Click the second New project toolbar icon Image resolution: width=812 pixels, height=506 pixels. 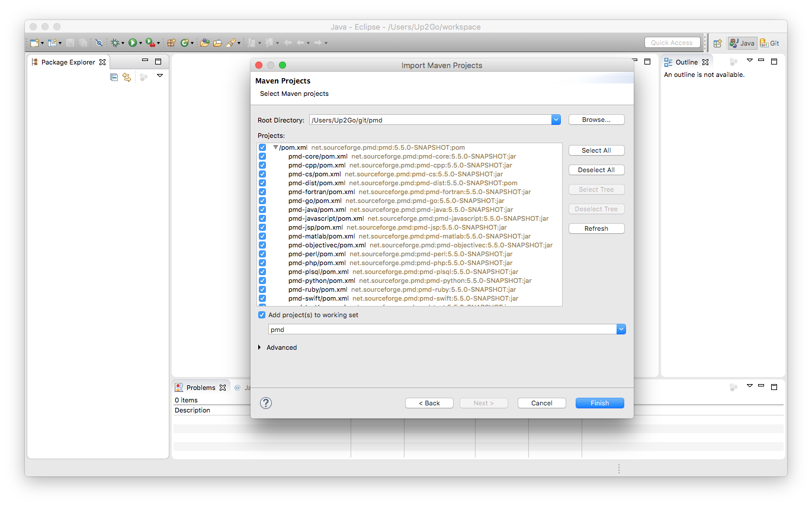(x=52, y=43)
